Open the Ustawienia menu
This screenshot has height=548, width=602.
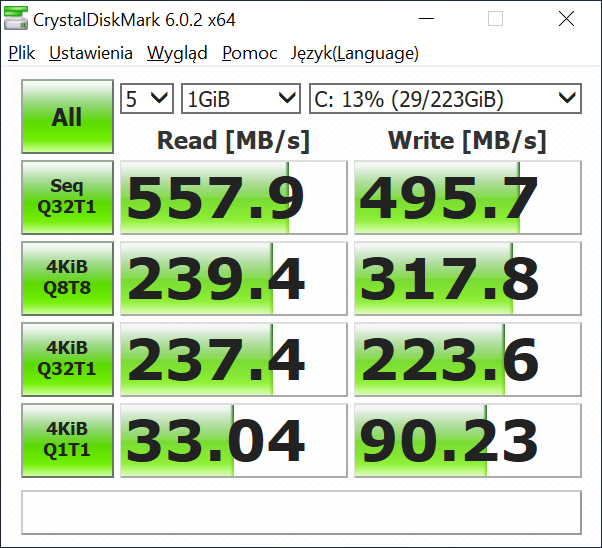pyautogui.click(x=91, y=54)
